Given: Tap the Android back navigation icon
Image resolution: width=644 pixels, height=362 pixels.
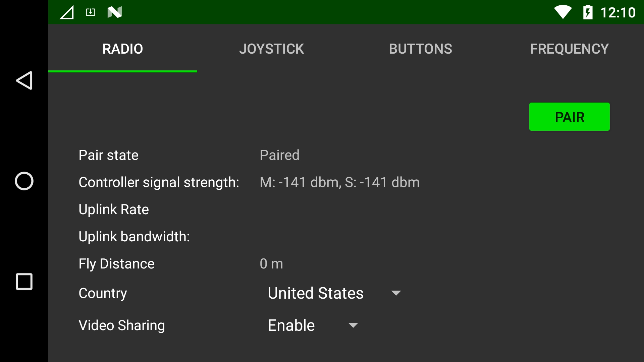Looking at the screenshot, I should tap(24, 80).
